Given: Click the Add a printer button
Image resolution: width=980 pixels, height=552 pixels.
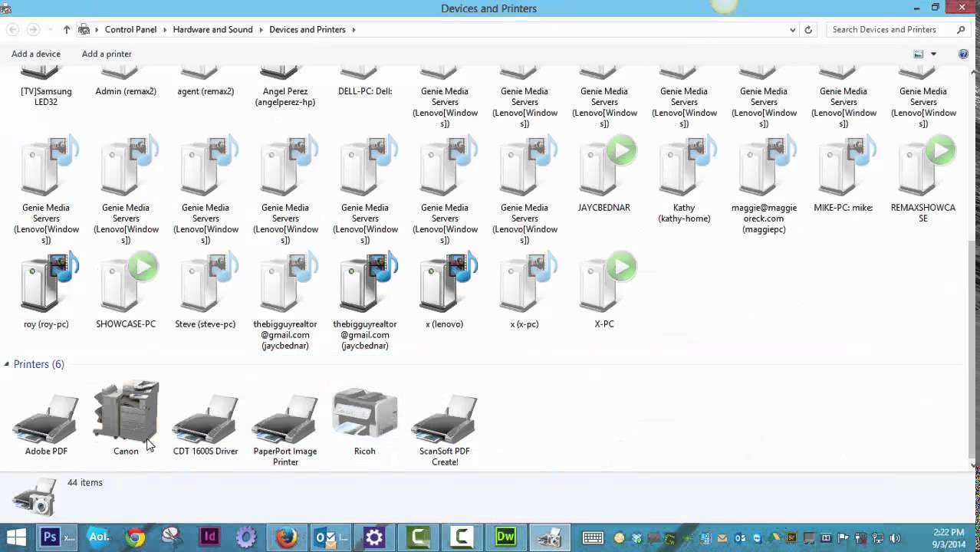Looking at the screenshot, I should pyautogui.click(x=107, y=54).
